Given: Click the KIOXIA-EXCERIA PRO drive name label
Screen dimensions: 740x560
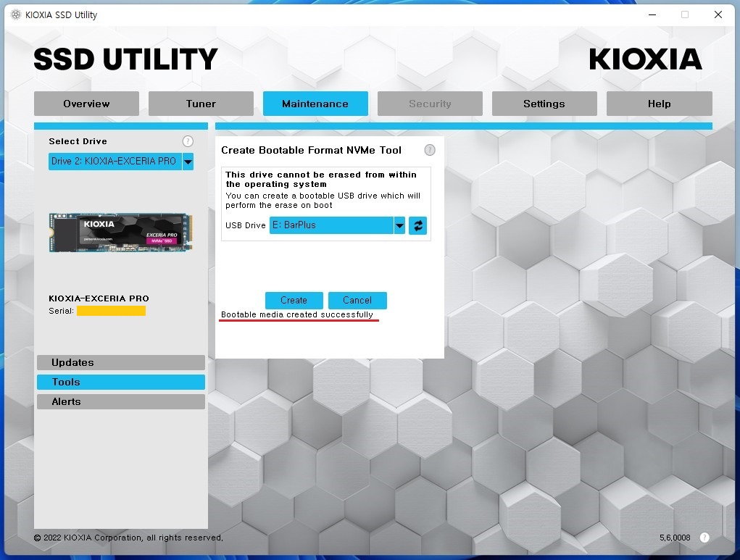Looking at the screenshot, I should [x=99, y=298].
